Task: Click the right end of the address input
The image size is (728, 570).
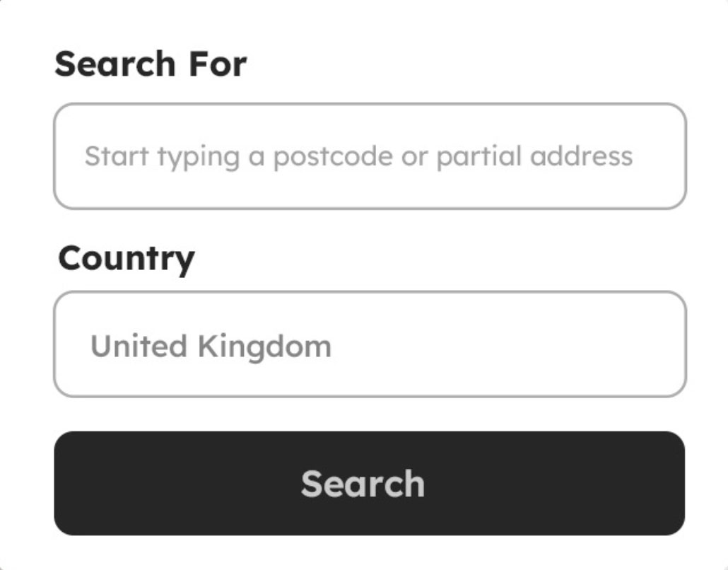Action: tap(661, 156)
